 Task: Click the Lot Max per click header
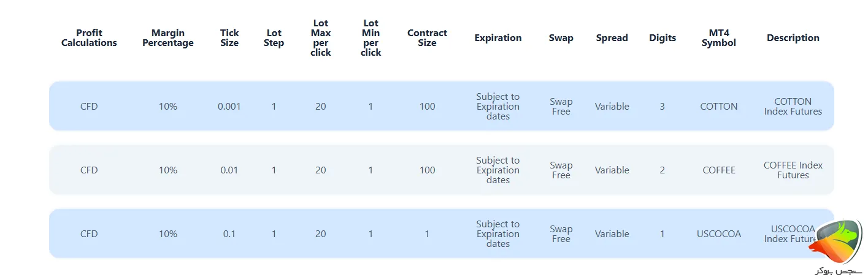click(x=320, y=38)
